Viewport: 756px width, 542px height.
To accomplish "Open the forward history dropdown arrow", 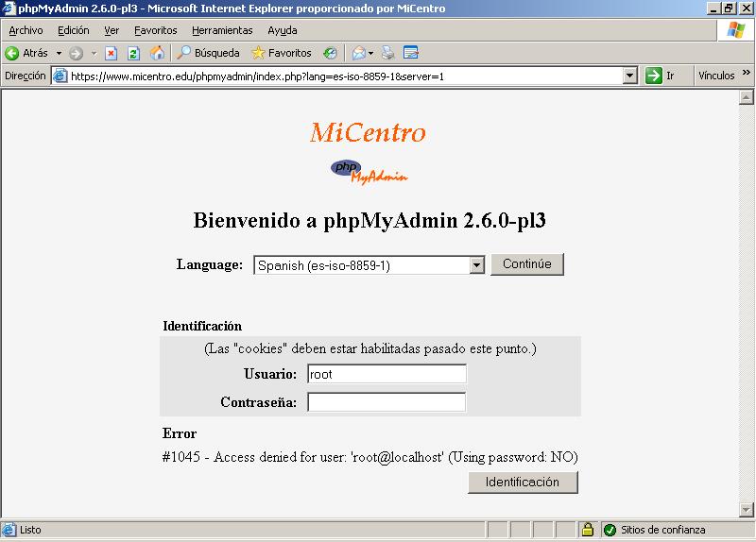I will (94, 53).
